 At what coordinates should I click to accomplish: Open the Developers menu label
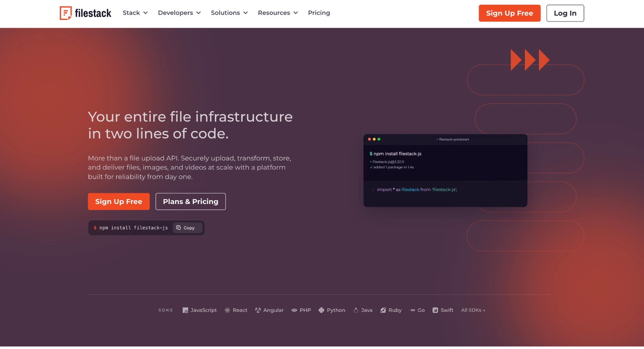click(x=175, y=13)
